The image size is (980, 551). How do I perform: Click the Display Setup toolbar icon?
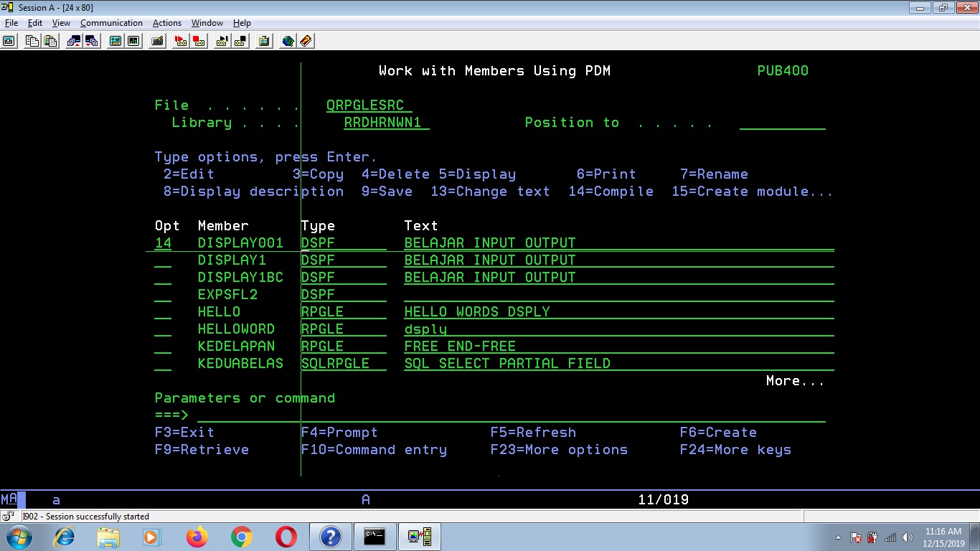(115, 41)
